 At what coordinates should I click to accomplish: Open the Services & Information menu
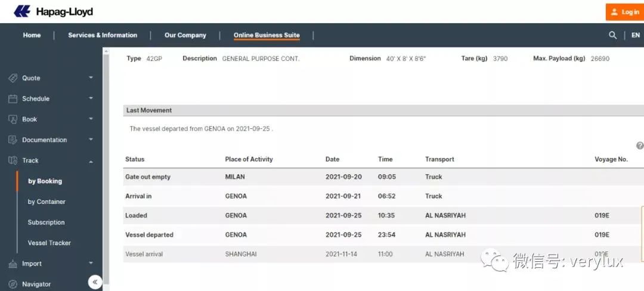point(103,35)
